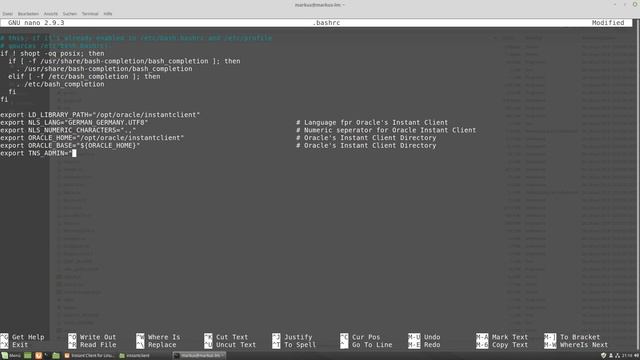The height and width of the screenshot is (360, 640).
Task: Launch terminal from the panel launcher
Action: pyautogui.click(x=47, y=356)
